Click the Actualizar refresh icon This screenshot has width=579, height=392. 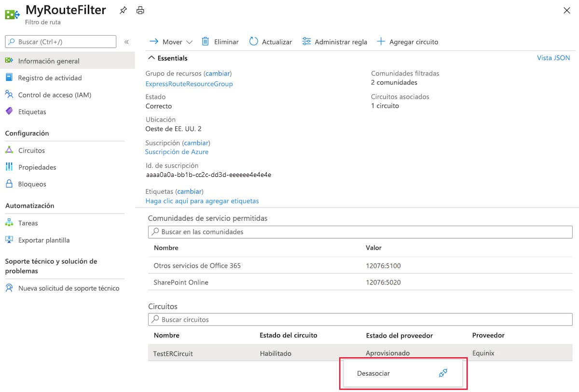[x=253, y=41]
